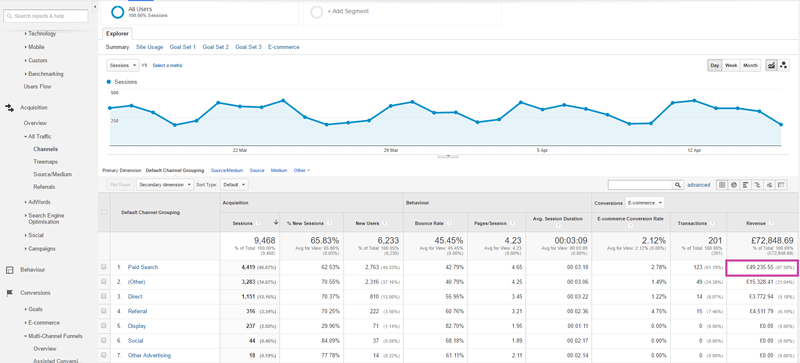This screenshot has height=363, width=800.
Task: Click the Behaviour section icon
Action: point(10,270)
